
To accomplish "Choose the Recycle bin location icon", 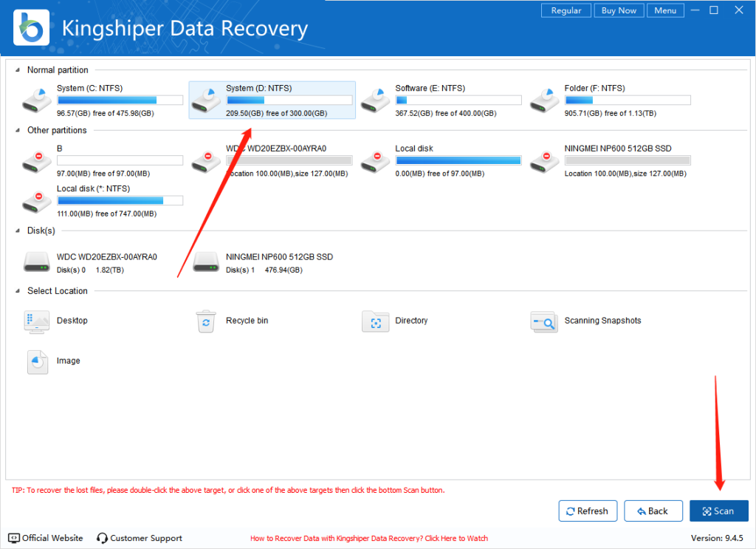I will point(206,321).
